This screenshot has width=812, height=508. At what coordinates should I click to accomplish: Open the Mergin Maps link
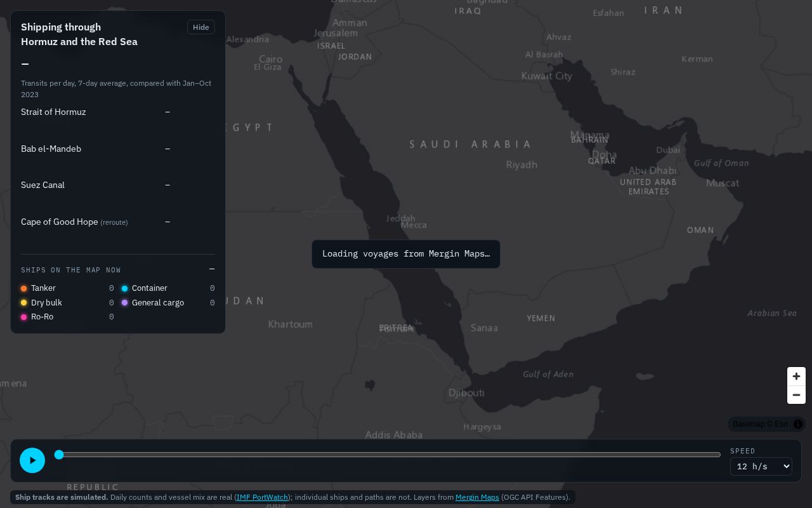pyautogui.click(x=477, y=497)
